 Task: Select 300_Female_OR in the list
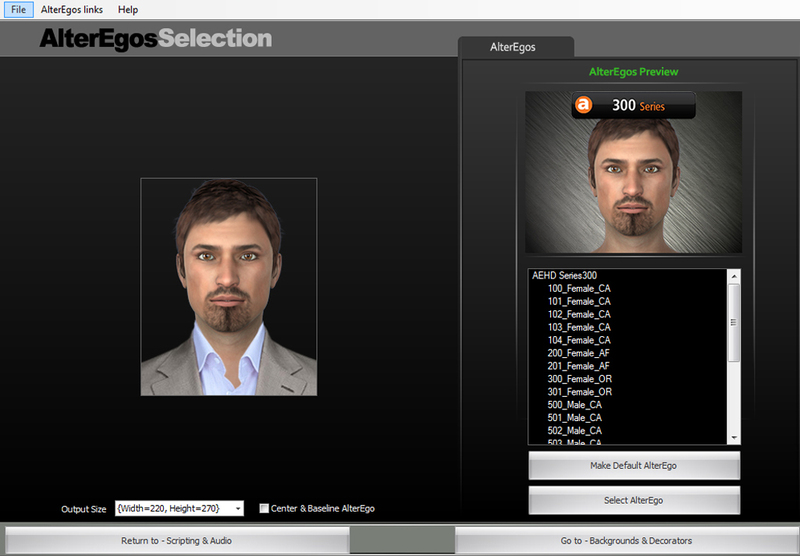tap(580, 379)
